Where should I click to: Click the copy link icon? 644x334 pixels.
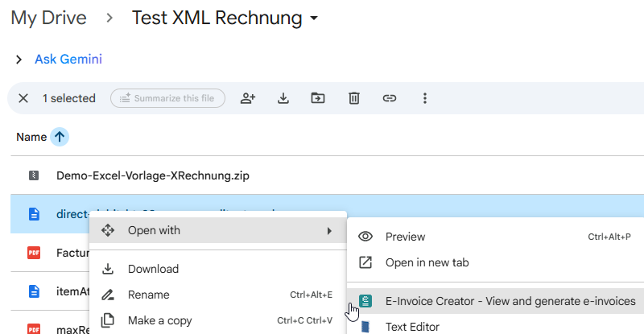click(x=389, y=98)
